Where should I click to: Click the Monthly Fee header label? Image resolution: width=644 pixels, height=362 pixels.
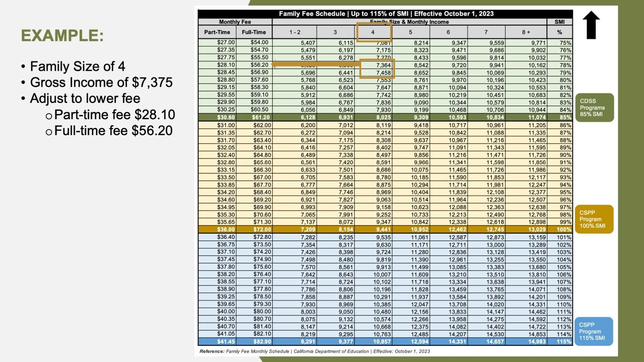(x=235, y=22)
